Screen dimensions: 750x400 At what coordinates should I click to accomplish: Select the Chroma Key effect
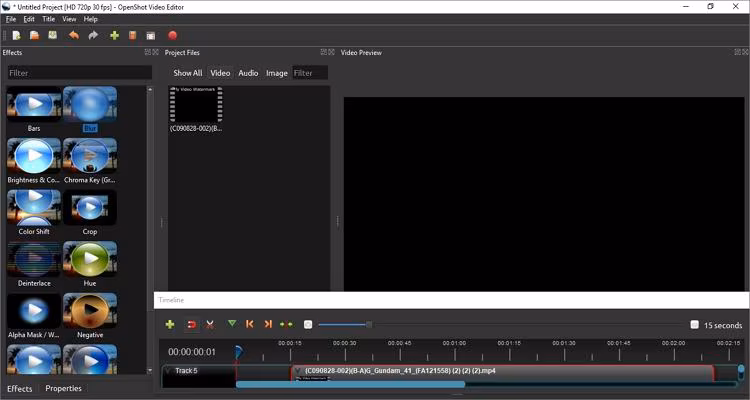tap(90, 161)
